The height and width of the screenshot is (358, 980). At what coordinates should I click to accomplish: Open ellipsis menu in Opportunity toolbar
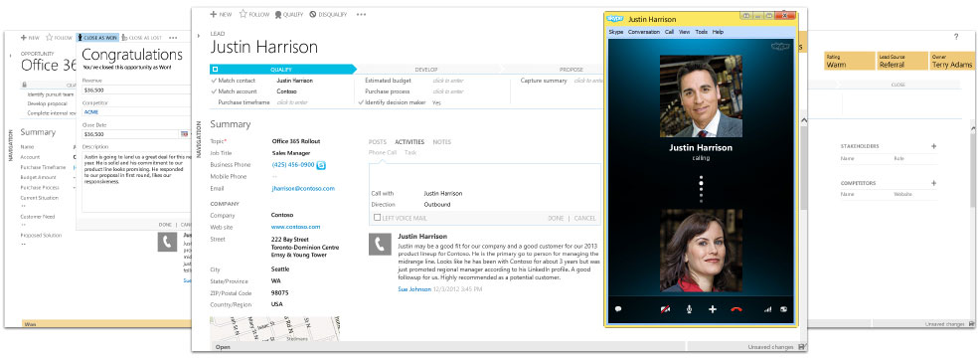point(173,38)
